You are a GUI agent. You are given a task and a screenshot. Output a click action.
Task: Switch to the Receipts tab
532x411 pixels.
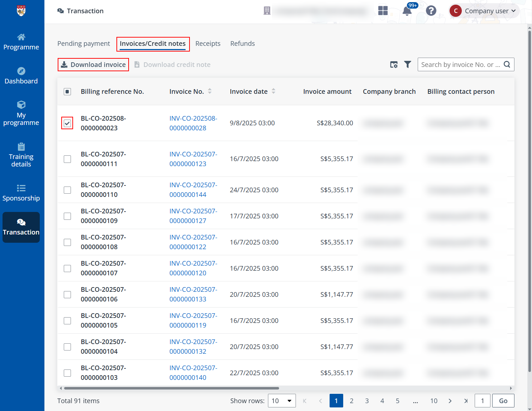coord(208,43)
